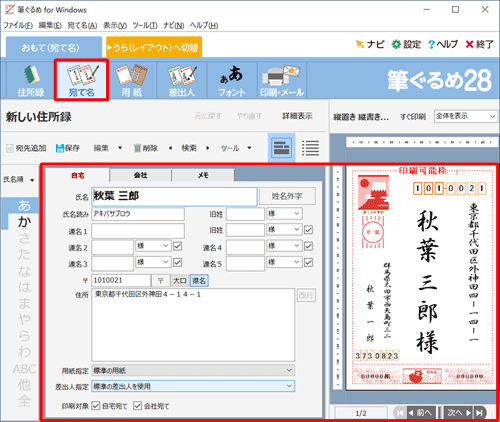Click 宛先追加 add recipient

coord(26,148)
